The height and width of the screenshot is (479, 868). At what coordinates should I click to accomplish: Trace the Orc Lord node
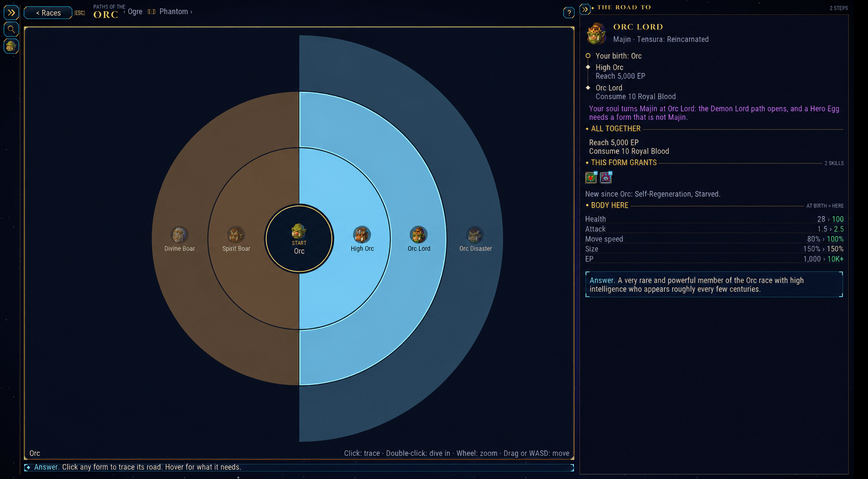(x=419, y=239)
